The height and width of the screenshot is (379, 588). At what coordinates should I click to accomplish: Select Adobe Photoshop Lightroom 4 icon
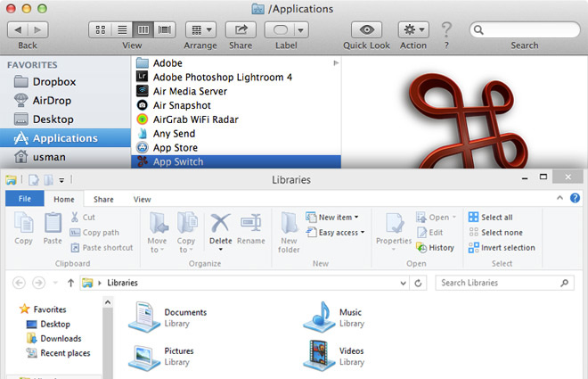coord(142,77)
